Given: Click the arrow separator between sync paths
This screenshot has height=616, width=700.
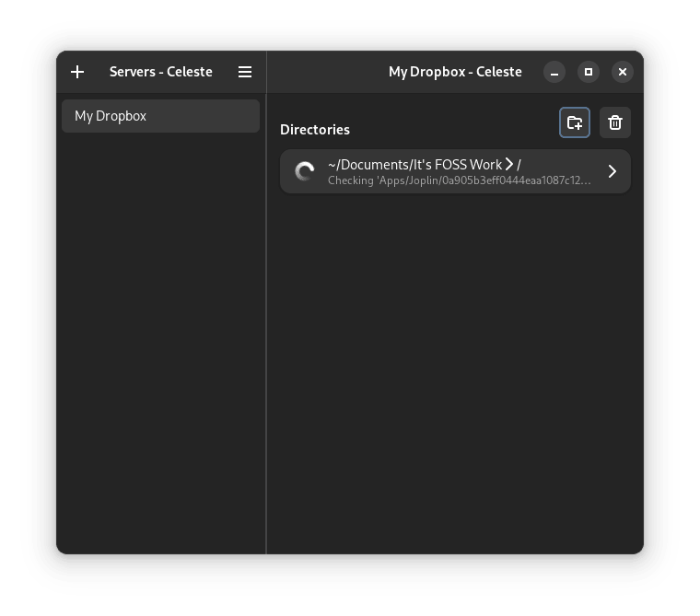Looking at the screenshot, I should (x=509, y=165).
